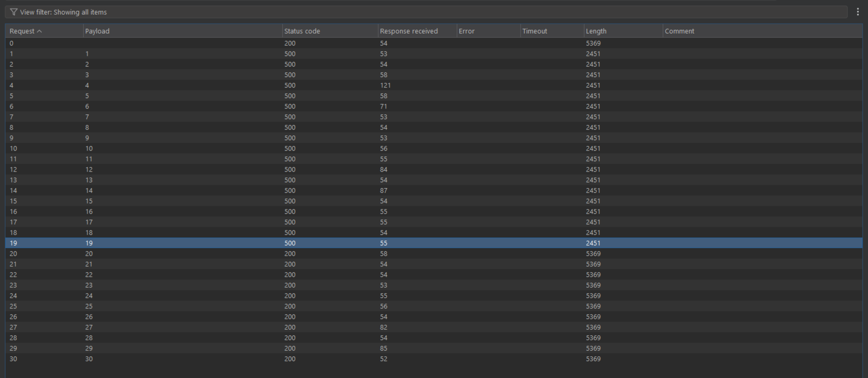Click the Timeout column header
Viewport: 868px width, 378px height.
(x=535, y=31)
